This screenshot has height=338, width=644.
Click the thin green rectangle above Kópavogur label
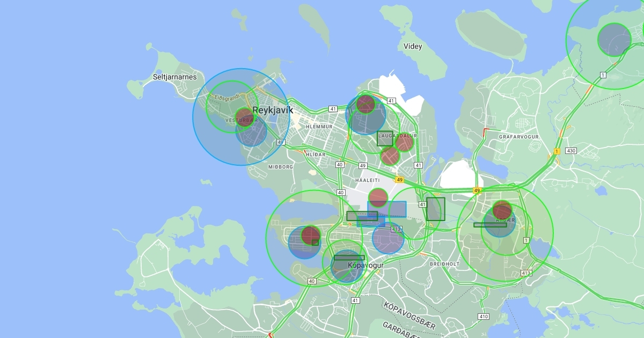pos(349,258)
